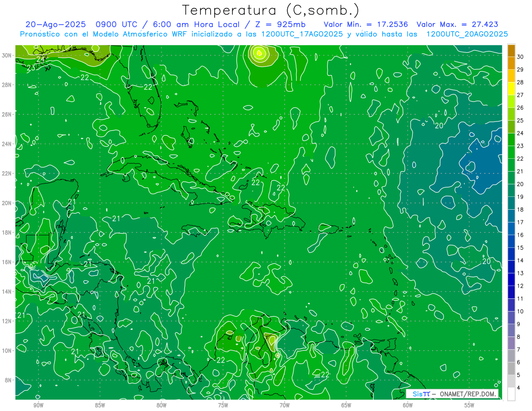
Task: Click the '14N' latitude label
Action: click(7, 291)
